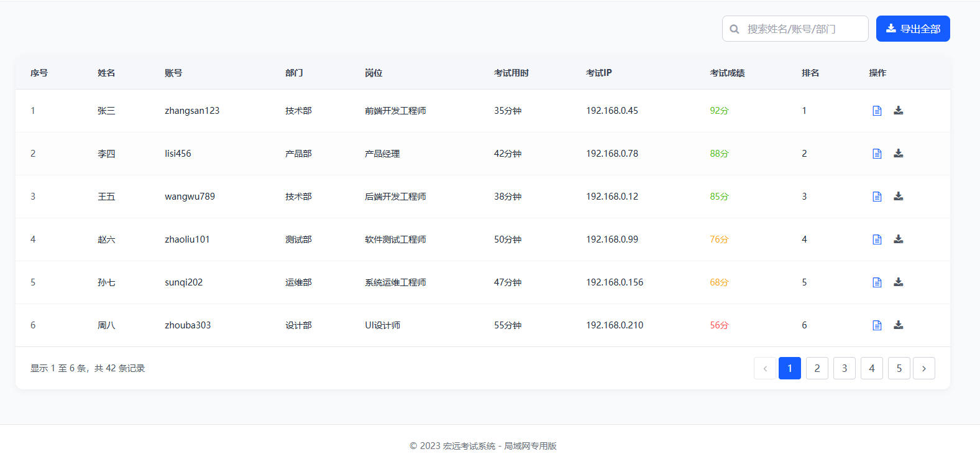Sort by 考试成绩 column header
This screenshot has height=459, width=980.
(727, 73)
